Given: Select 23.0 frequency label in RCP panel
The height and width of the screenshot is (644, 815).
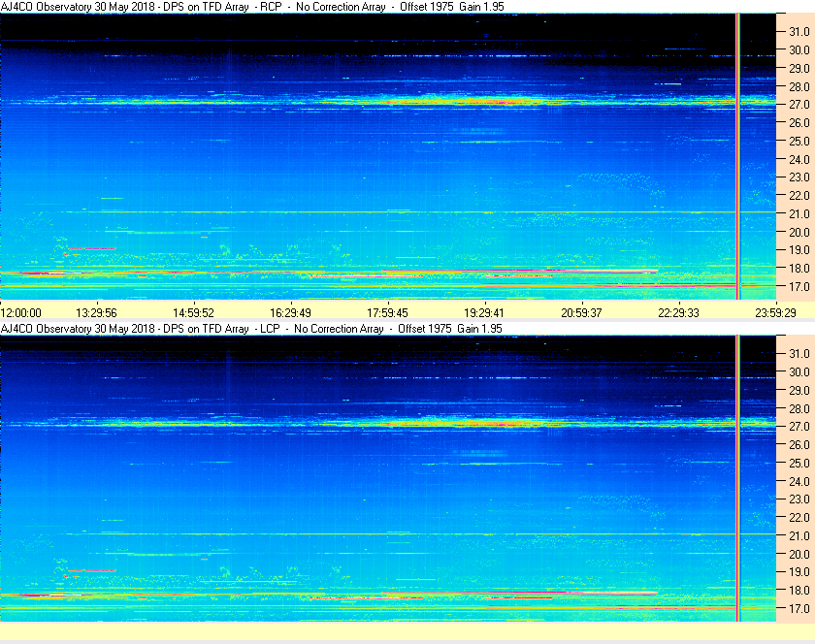Looking at the screenshot, I should (x=799, y=177).
